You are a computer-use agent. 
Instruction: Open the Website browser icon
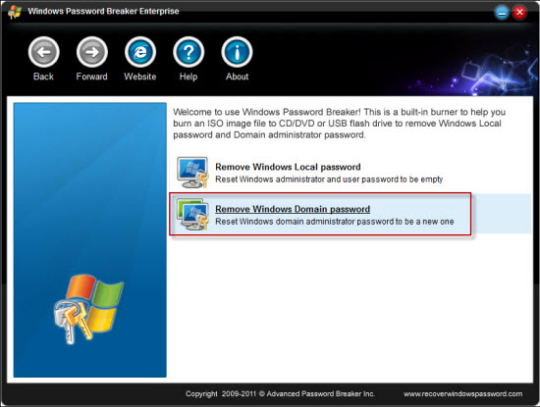pyautogui.click(x=140, y=52)
